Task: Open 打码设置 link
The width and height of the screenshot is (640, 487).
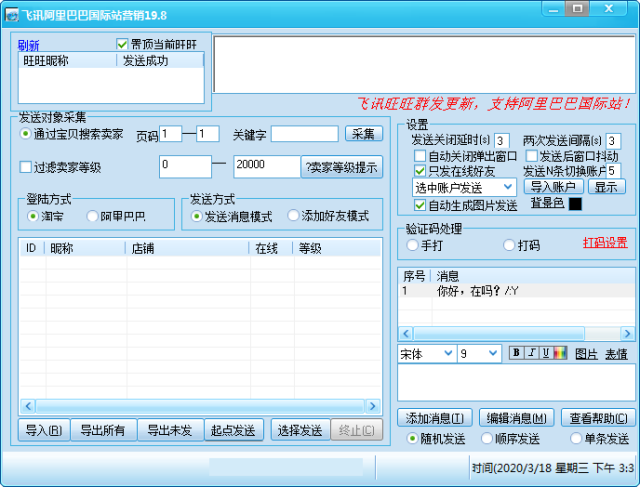Action: pos(605,243)
